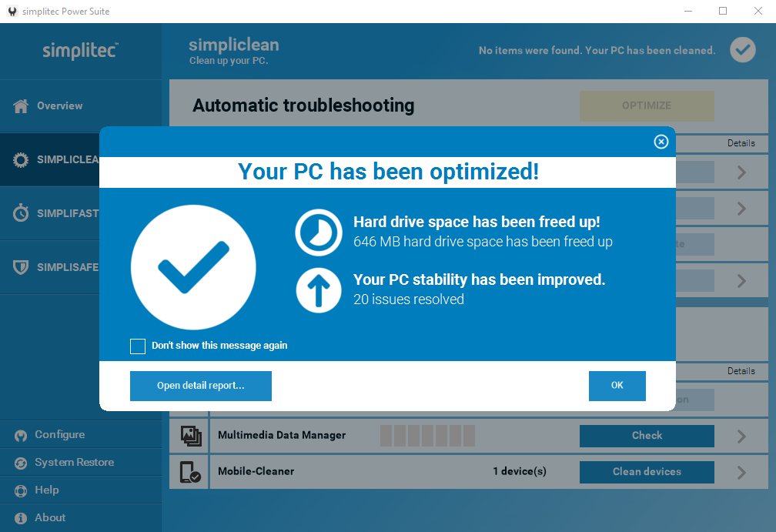776x532 pixels.
Task: Click the simplitec app icon in the title bar
Action: [x=12, y=11]
